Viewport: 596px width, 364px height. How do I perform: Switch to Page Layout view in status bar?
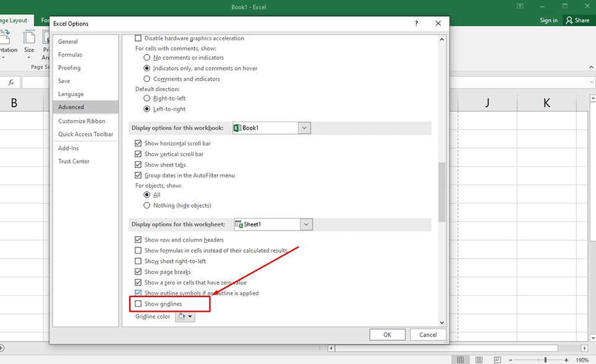(x=479, y=360)
